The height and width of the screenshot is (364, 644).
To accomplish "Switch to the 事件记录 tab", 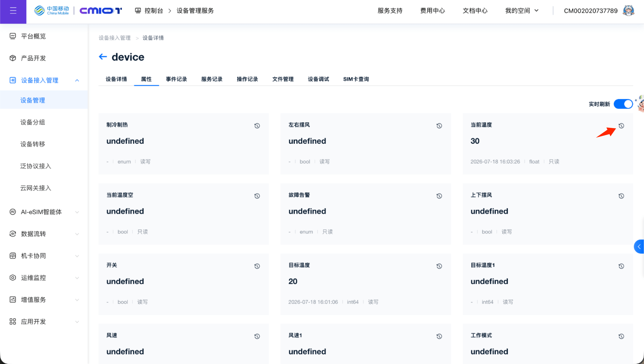I will pyautogui.click(x=177, y=79).
